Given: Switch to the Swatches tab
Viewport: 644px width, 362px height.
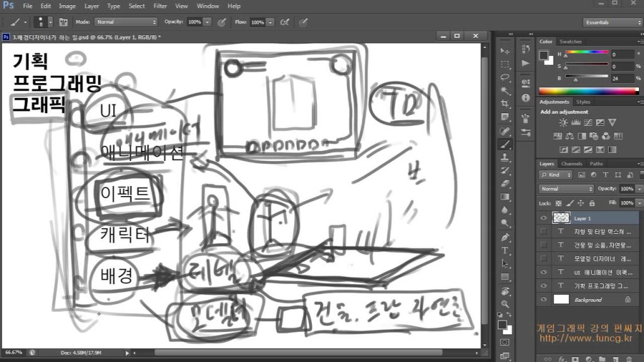Looking at the screenshot, I should coord(570,41).
